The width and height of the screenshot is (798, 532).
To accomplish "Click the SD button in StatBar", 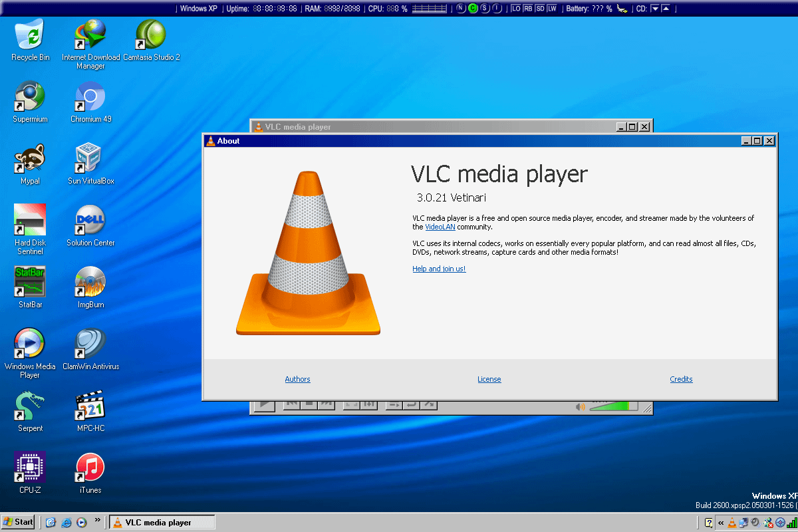I will (540, 9).
